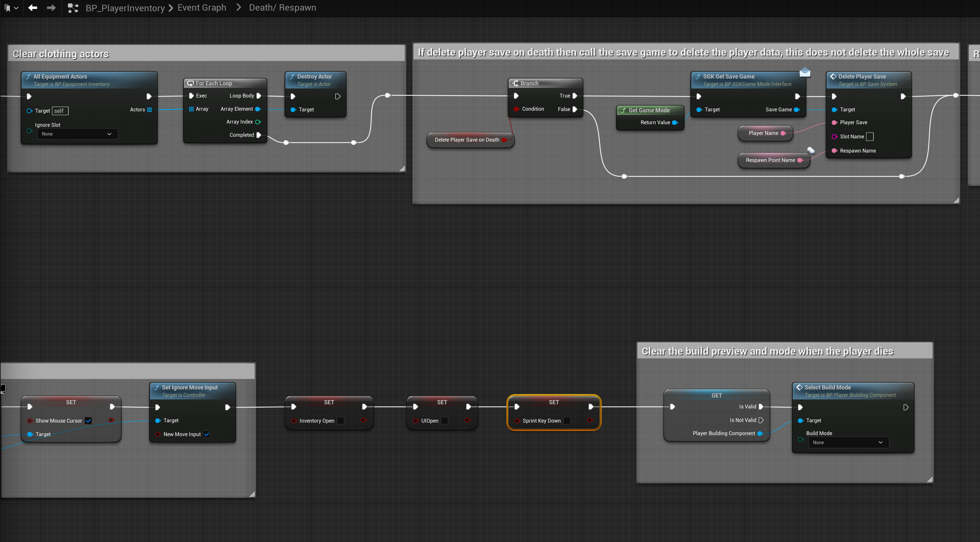Click the forward navigation arrow
Viewport: 980px width, 542px height.
pyautogui.click(x=51, y=8)
